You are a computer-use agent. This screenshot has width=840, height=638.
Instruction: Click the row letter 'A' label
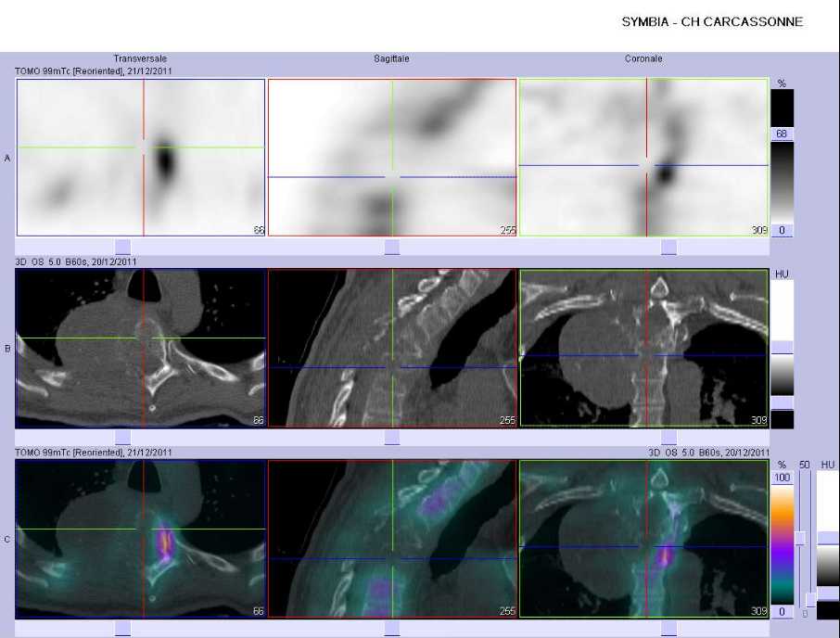[x=7, y=158]
